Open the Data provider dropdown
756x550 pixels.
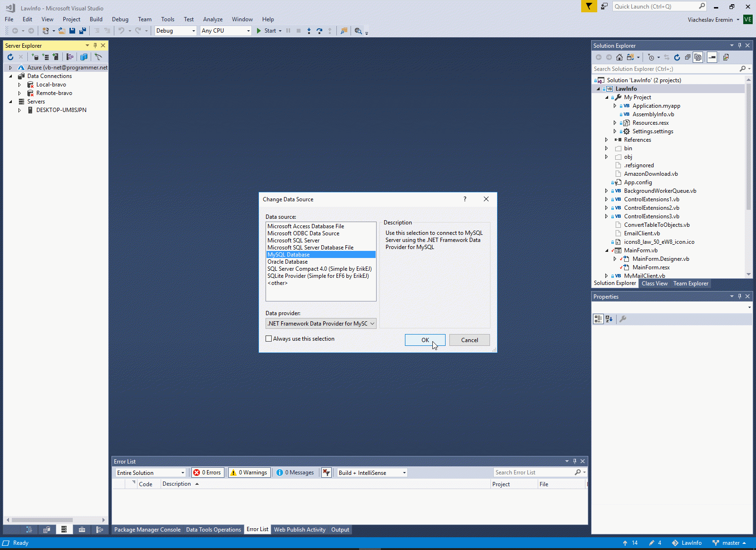tap(321, 324)
